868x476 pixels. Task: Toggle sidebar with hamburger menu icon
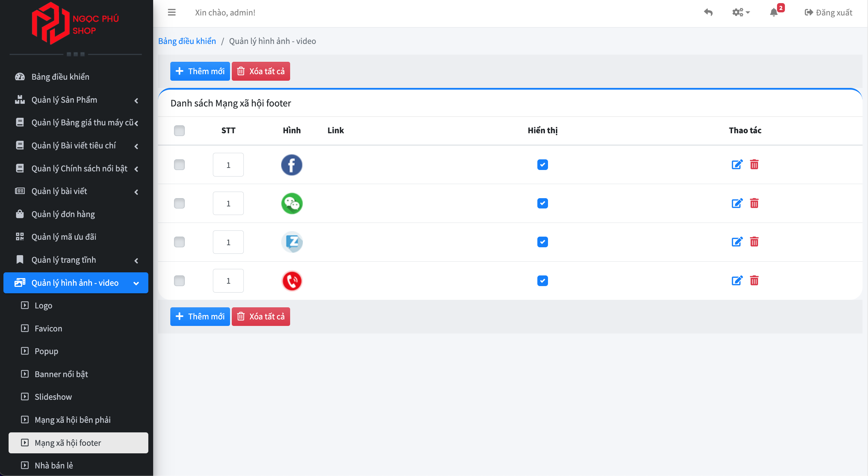point(172,13)
